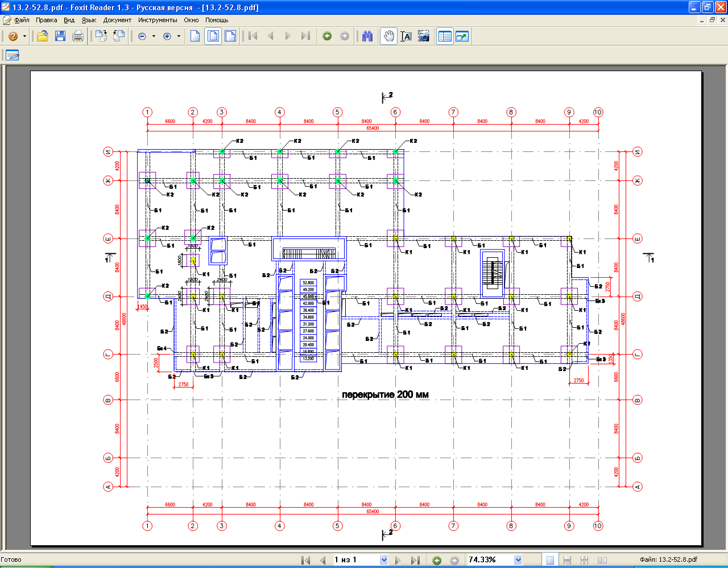Click the green previous view arrow in toolbar
Viewport: 728px width, 568px height.
point(327,36)
